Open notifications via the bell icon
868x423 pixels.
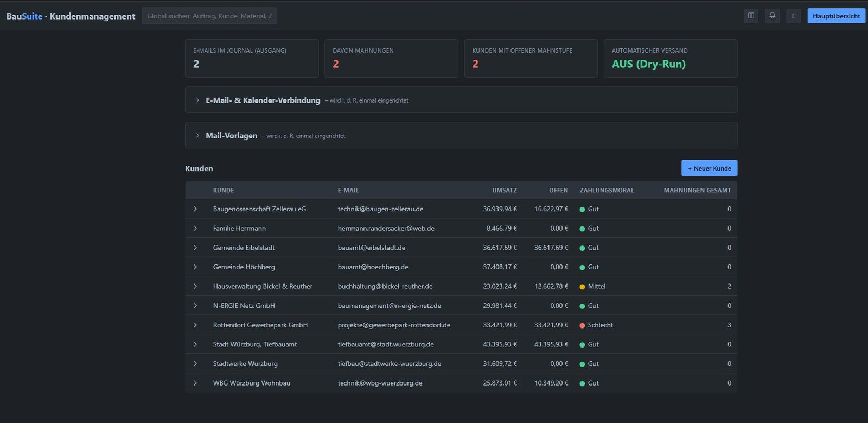772,16
